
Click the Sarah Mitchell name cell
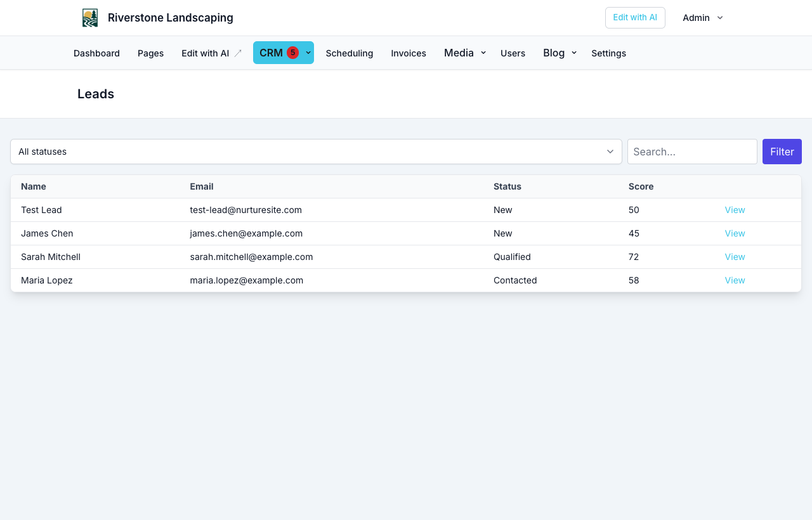coord(51,257)
